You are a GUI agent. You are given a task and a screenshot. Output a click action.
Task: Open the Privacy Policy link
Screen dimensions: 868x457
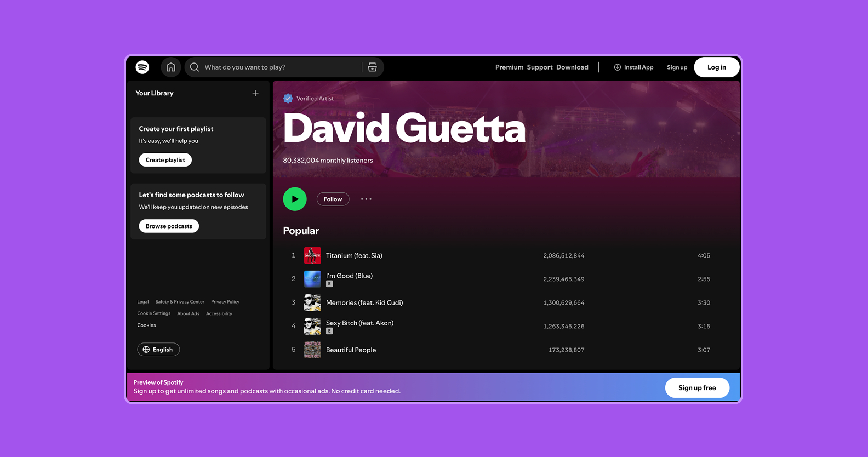[225, 302]
